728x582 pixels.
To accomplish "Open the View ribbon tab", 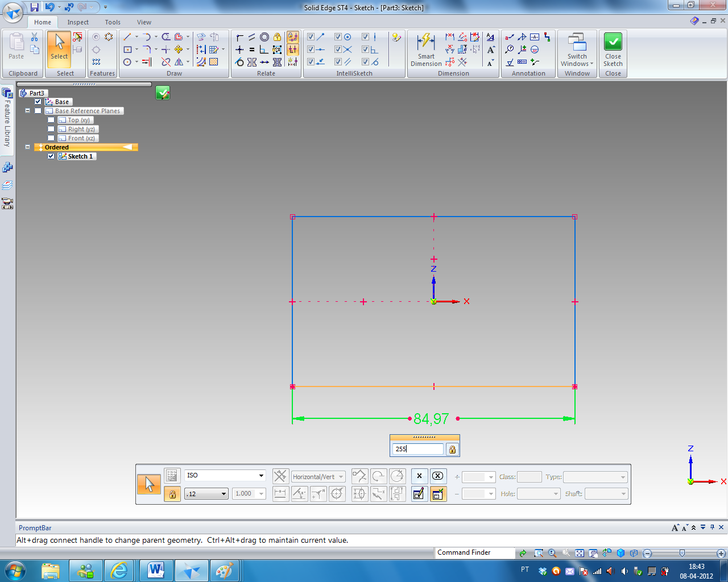I will (x=144, y=22).
